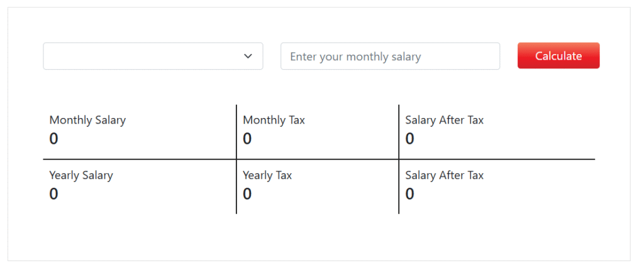Select the Yearly Tax value 0

pyautogui.click(x=247, y=194)
